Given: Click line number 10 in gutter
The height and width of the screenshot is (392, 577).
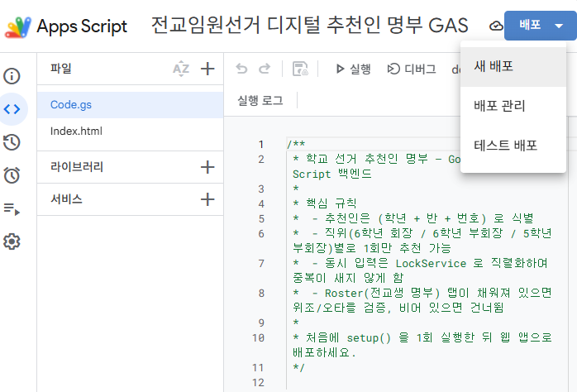Looking at the screenshot, I should [258, 337].
